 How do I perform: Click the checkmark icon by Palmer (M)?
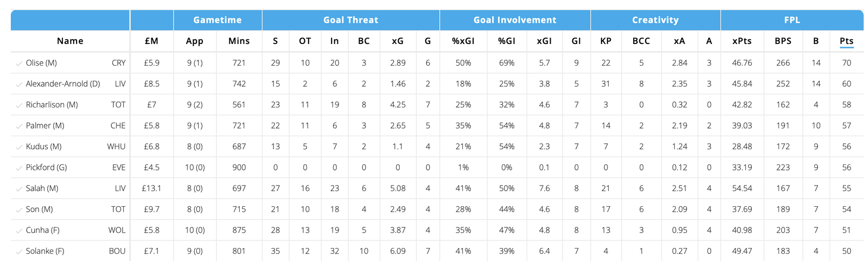pos(19,126)
